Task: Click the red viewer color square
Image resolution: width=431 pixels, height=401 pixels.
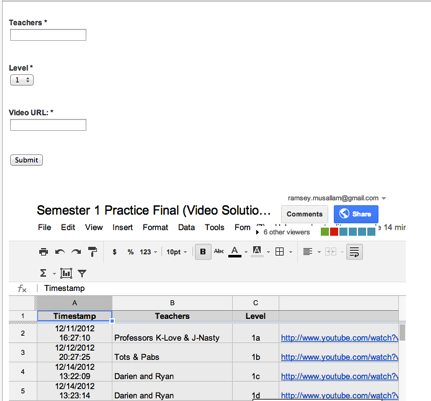Action: click(334, 232)
